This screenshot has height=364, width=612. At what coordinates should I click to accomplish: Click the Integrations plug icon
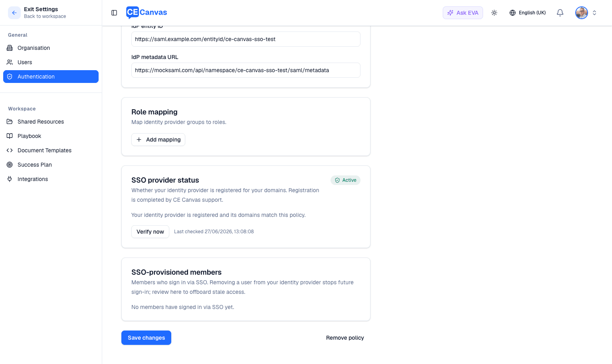[10, 179]
